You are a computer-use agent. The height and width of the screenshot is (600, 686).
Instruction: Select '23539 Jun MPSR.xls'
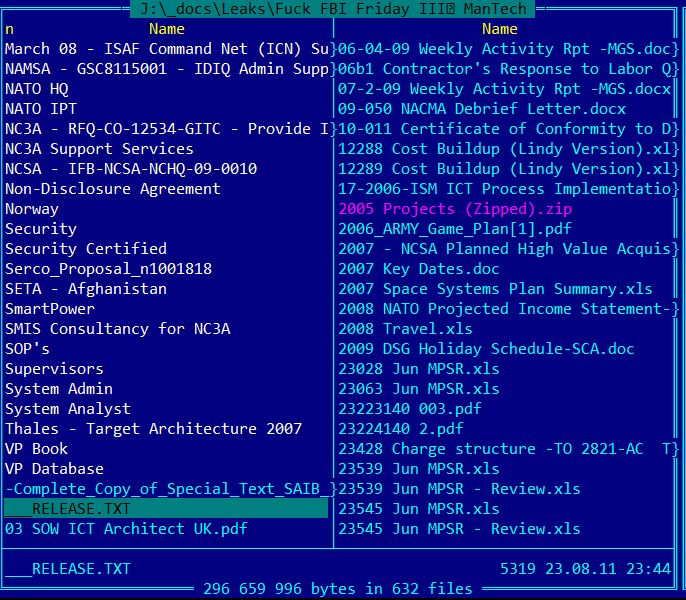419,469
